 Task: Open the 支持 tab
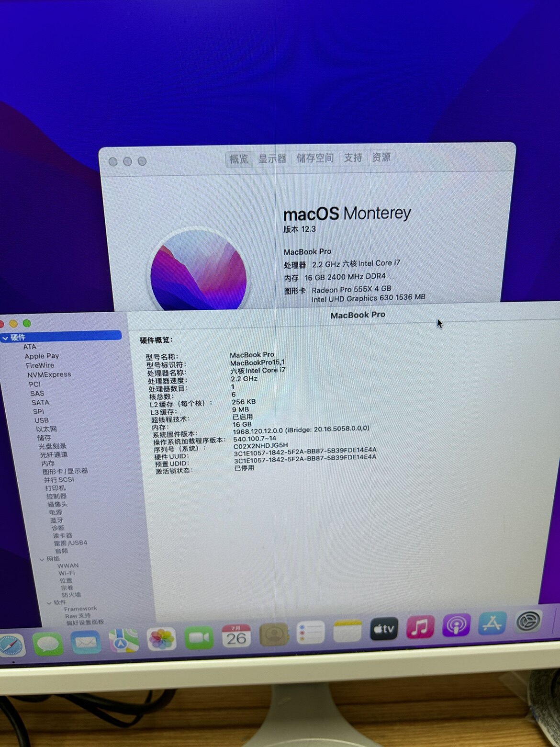click(x=353, y=158)
